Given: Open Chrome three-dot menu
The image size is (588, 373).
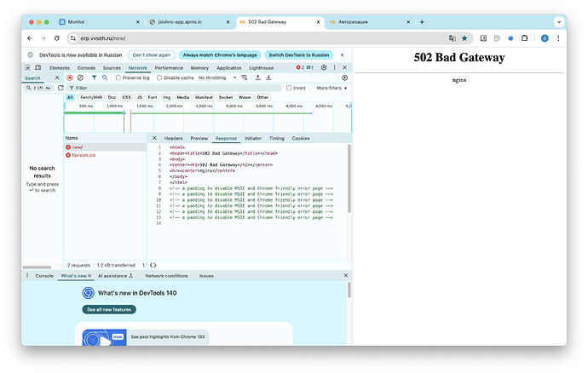Looking at the screenshot, I should [559, 38].
